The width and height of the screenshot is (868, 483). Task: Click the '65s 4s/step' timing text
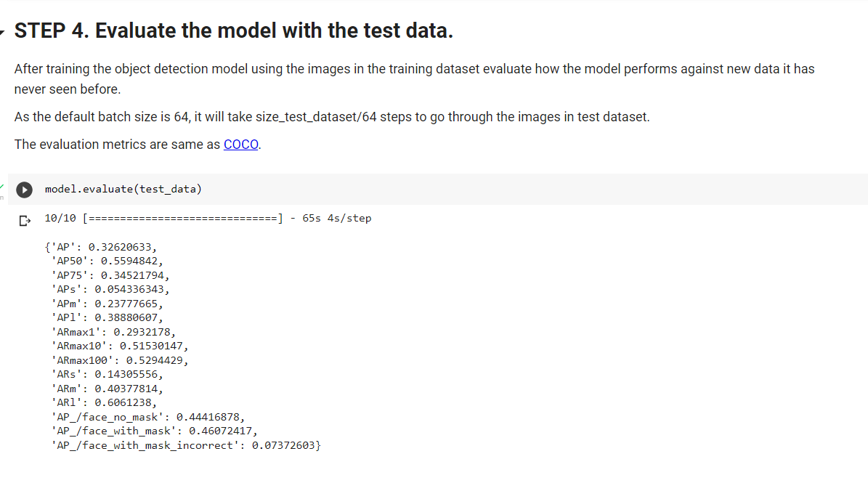[x=336, y=218]
